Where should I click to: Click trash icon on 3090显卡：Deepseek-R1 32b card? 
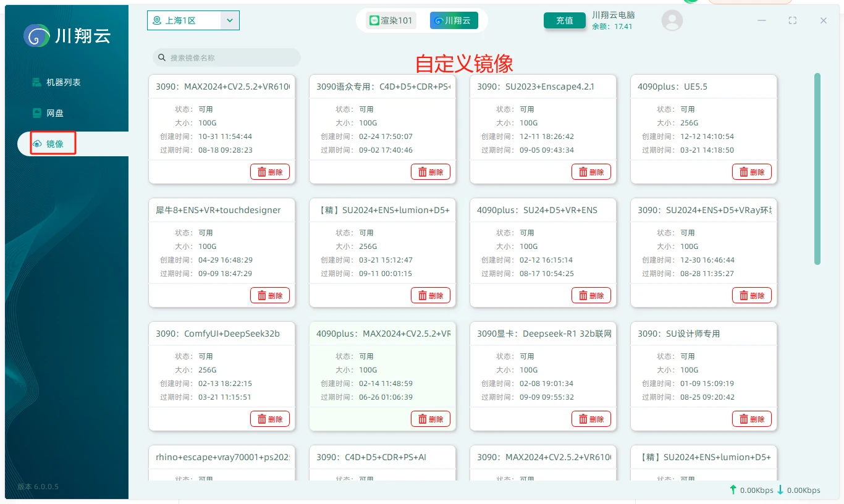(583, 419)
